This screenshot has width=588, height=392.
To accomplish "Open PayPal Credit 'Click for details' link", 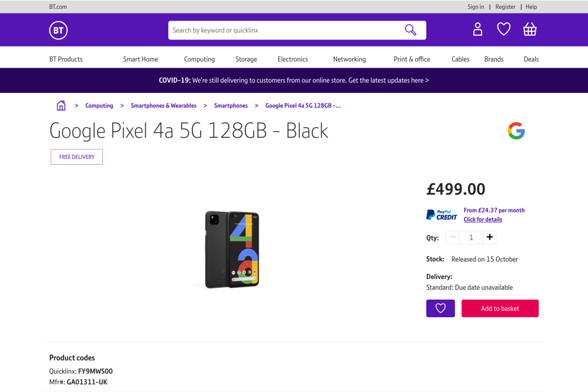I will pos(483,220).
